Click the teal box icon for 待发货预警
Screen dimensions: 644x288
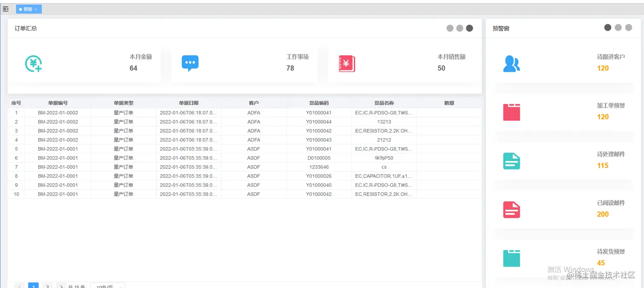(512, 258)
